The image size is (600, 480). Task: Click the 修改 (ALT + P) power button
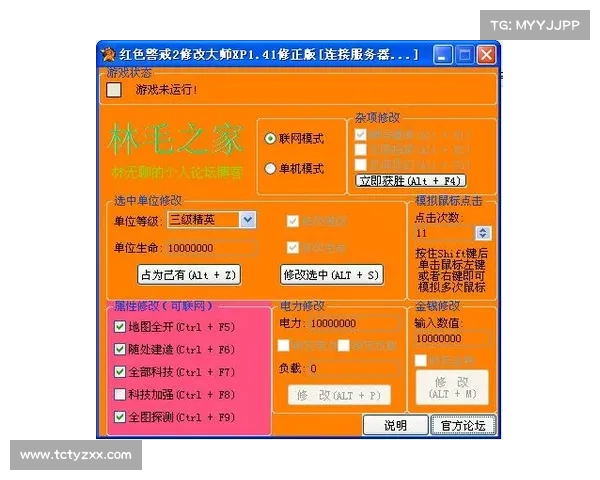[339, 395]
